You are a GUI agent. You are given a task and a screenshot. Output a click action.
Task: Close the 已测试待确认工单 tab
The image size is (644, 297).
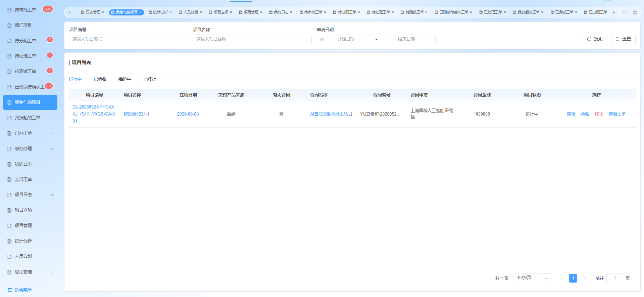pyautogui.click(x=471, y=12)
